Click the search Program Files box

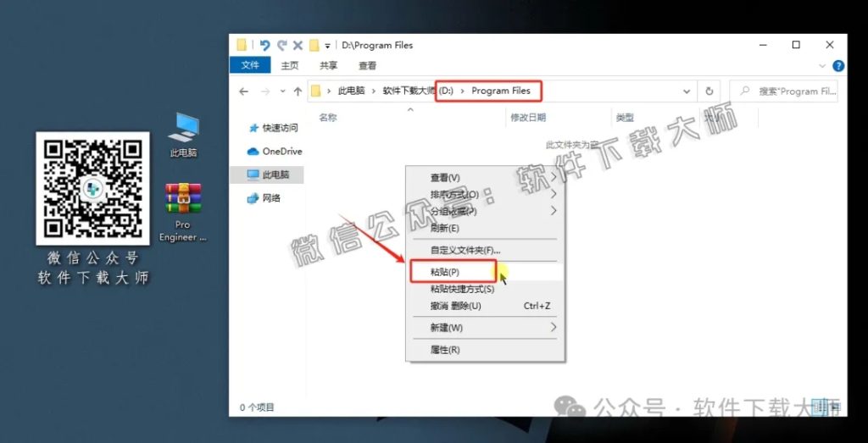click(x=783, y=91)
